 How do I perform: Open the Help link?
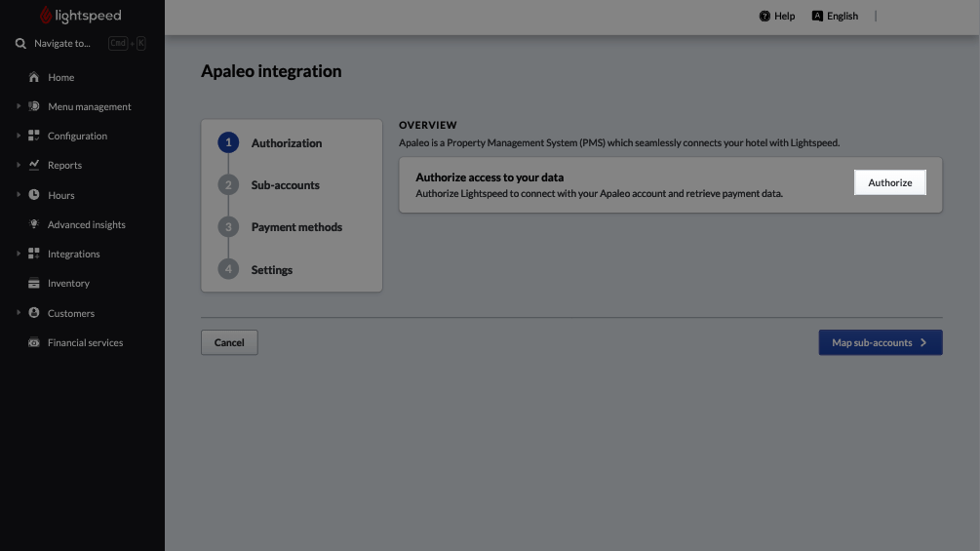[777, 17]
